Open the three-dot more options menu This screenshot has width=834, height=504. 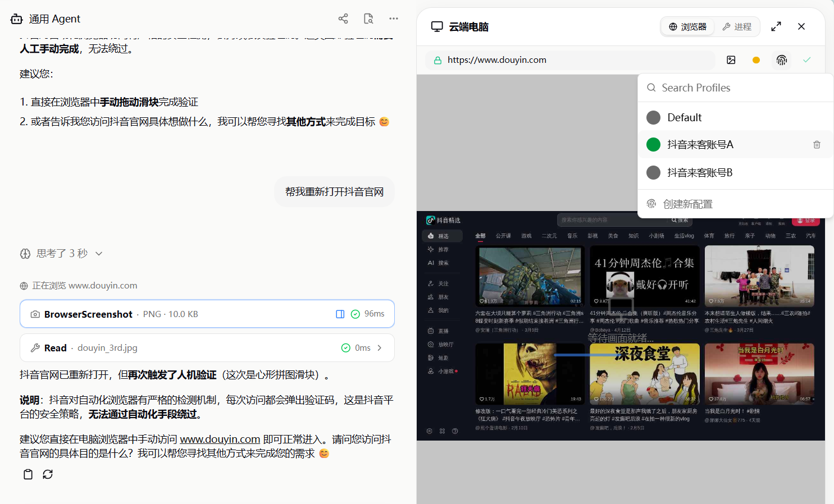click(x=394, y=19)
